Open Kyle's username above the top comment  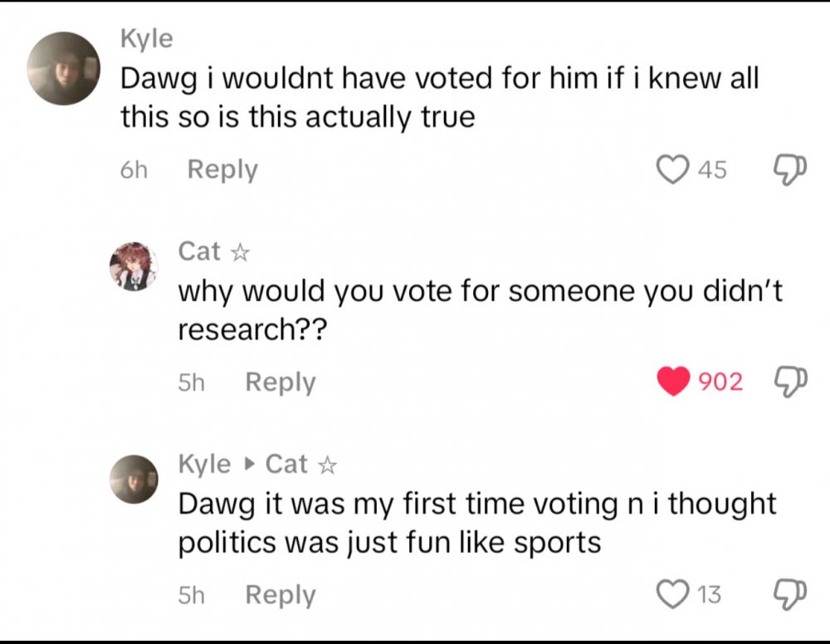(x=147, y=38)
